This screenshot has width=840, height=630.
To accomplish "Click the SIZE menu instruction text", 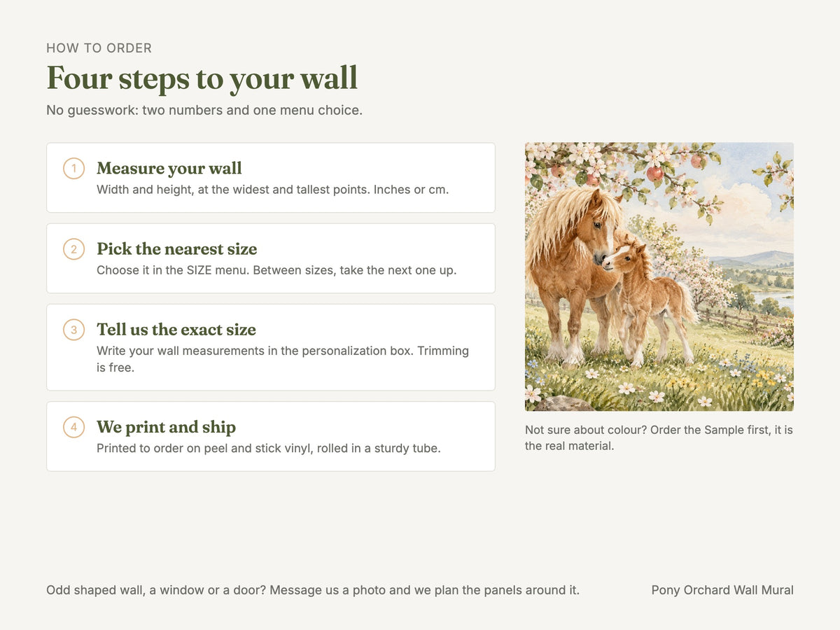I will click(276, 270).
